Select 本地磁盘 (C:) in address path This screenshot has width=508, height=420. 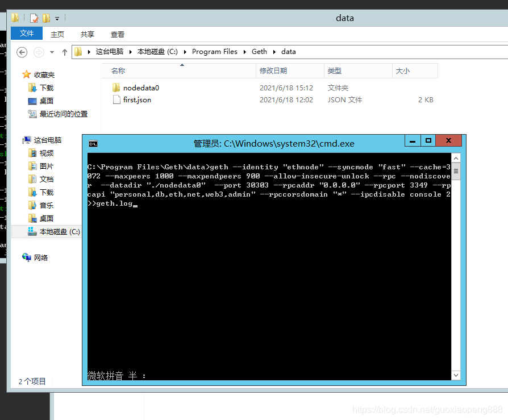157,52
